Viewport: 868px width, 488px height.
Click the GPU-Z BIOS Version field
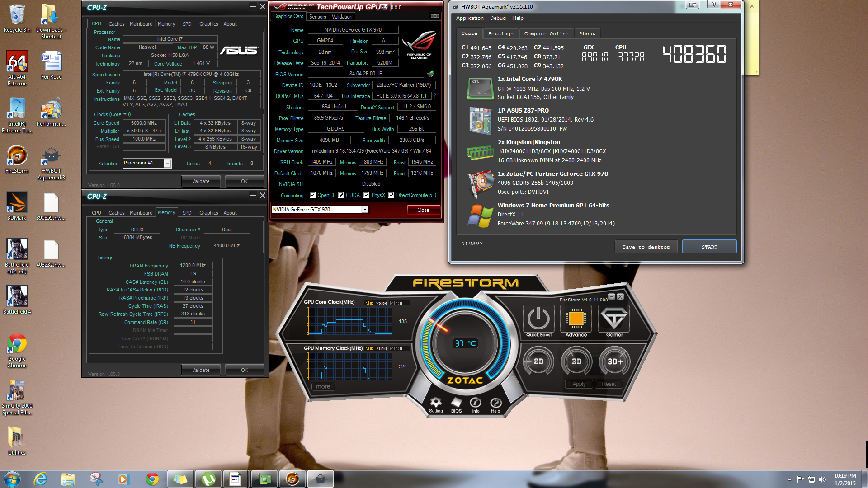[366, 74]
